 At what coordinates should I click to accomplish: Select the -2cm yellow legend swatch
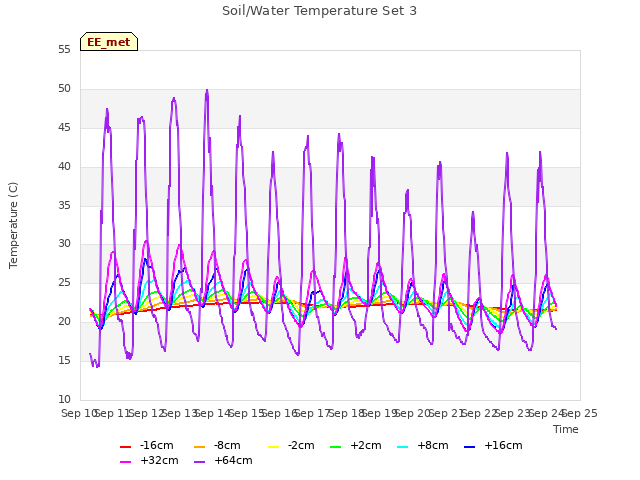273,447
